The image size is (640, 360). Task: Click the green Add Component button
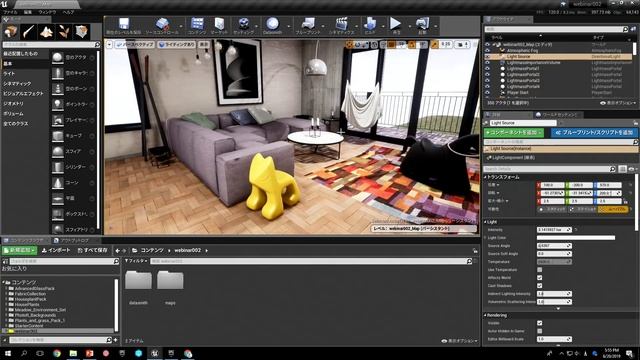514,133
